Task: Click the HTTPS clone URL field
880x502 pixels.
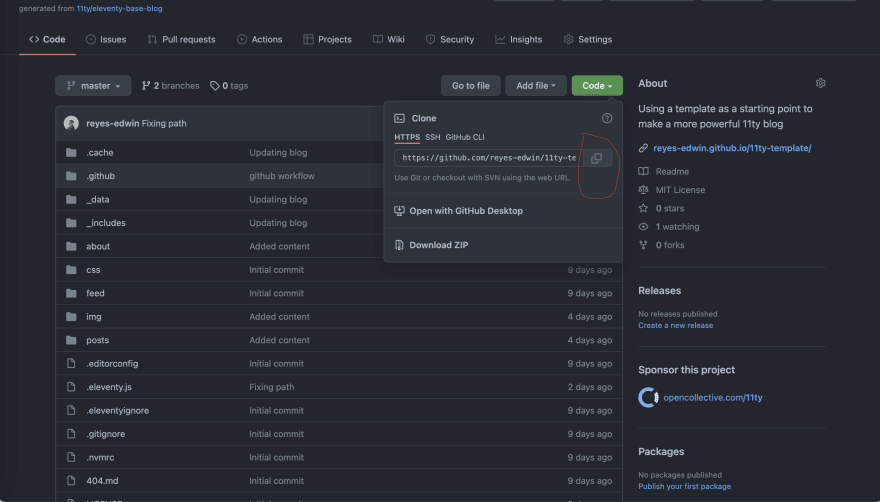Action: point(489,158)
